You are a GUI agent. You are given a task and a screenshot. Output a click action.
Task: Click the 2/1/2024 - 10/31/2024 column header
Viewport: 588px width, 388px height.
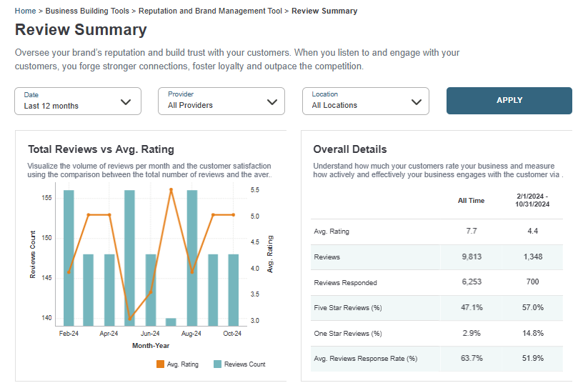pyautogui.click(x=532, y=200)
